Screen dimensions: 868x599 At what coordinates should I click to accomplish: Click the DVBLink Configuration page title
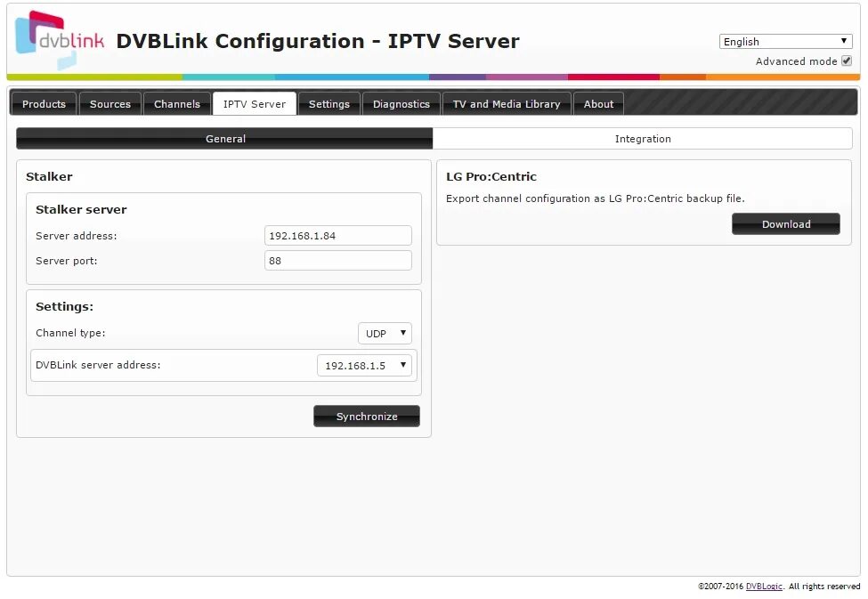click(x=318, y=41)
